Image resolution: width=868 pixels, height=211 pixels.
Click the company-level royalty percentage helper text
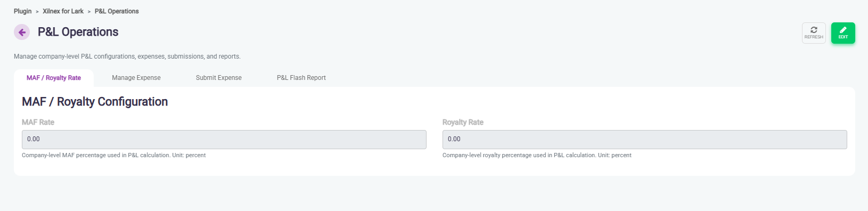537,156
